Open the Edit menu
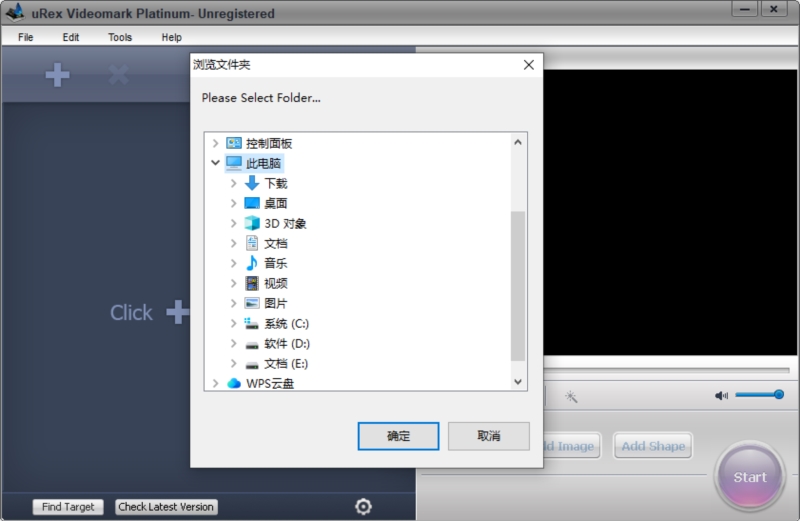 pyautogui.click(x=71, y=37)
